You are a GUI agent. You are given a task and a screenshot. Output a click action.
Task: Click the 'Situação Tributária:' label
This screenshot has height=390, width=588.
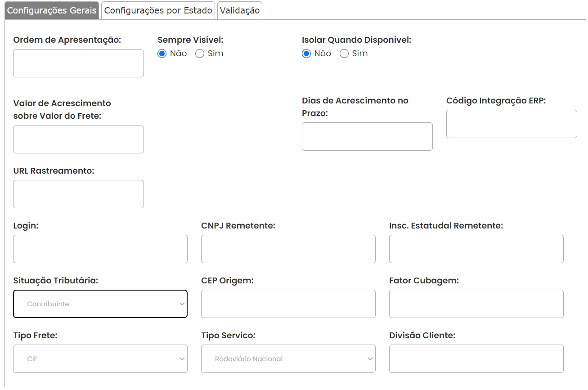pyautogui.click(x=56, y=280)
